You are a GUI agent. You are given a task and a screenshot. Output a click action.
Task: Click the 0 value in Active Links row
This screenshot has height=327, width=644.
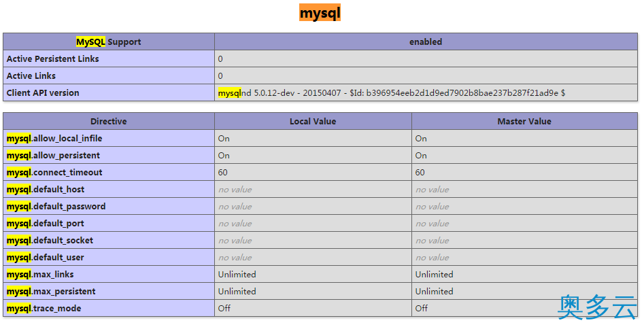click(220, 75)
